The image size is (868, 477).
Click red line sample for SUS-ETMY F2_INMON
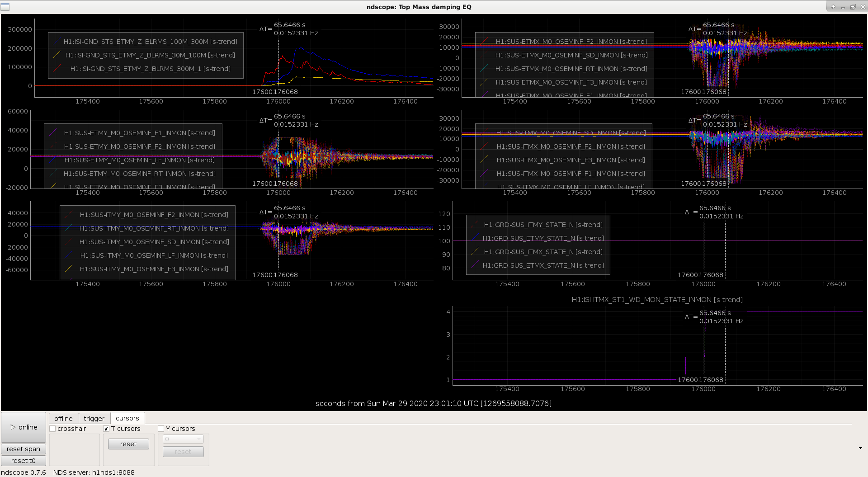53,146
